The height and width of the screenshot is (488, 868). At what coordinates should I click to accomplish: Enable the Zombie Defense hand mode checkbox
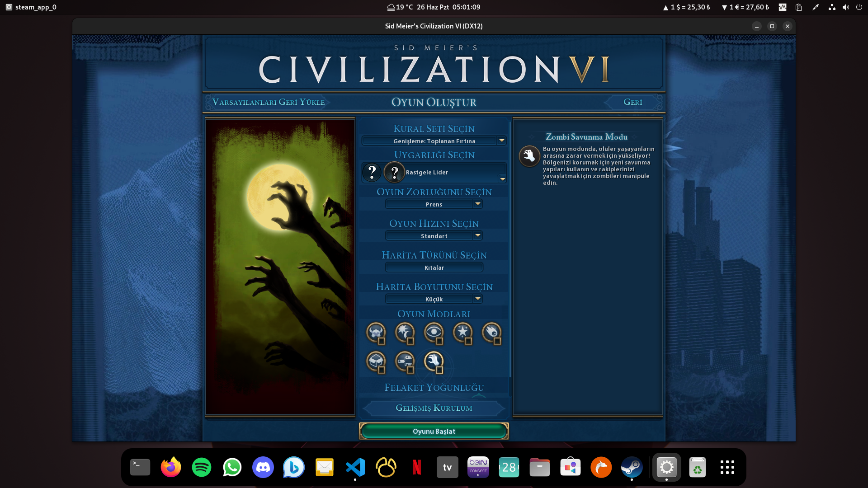[x=439, y=371]
